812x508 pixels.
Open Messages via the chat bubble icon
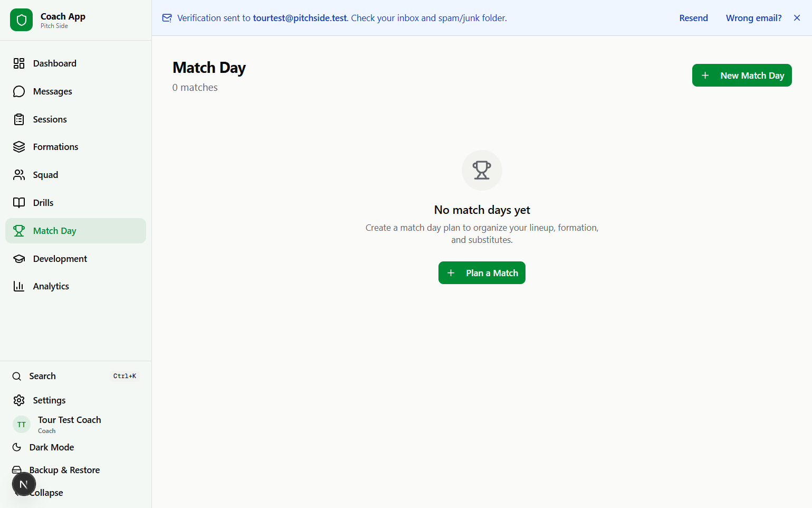tap(19, 91)
